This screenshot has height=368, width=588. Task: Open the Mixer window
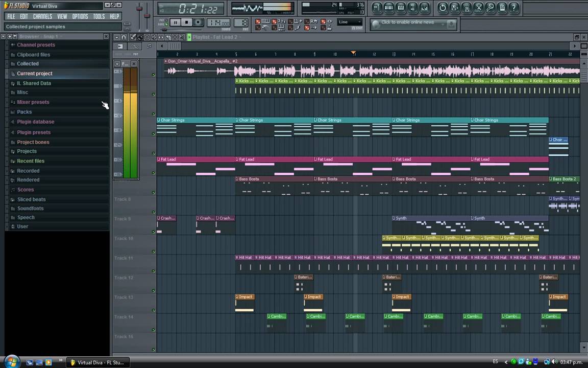pyautogui.click(x=425, y=8)
